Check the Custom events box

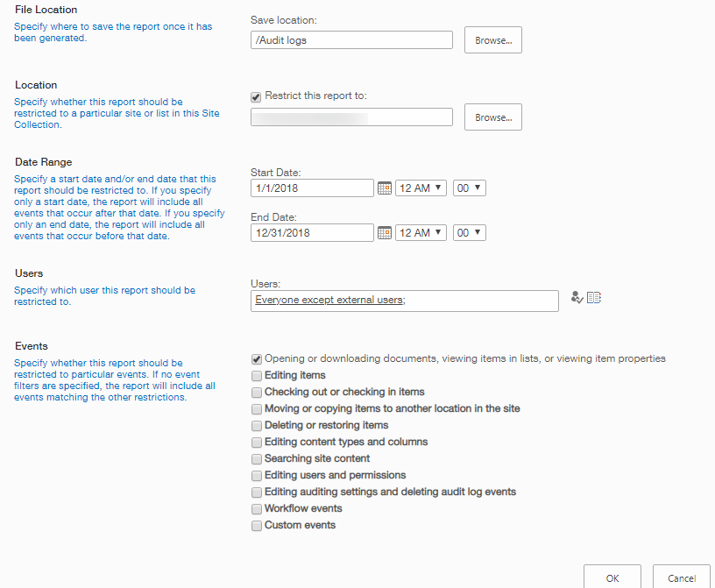click(x=256, y=526)
